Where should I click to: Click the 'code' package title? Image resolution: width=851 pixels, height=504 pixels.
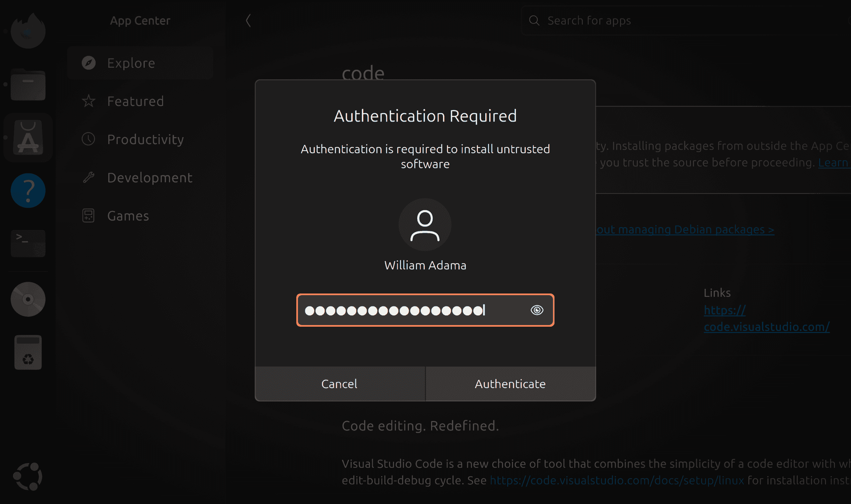363,73
